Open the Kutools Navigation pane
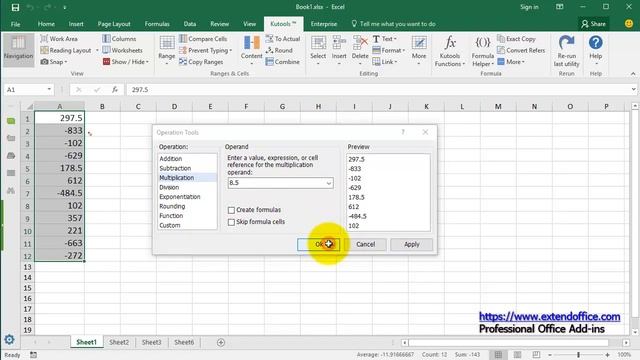This screenshot has width=640, height=360. point(18,49)
